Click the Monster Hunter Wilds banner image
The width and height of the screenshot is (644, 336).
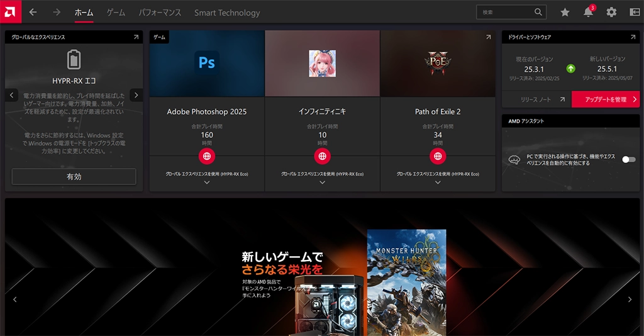(x=407, y=283)
